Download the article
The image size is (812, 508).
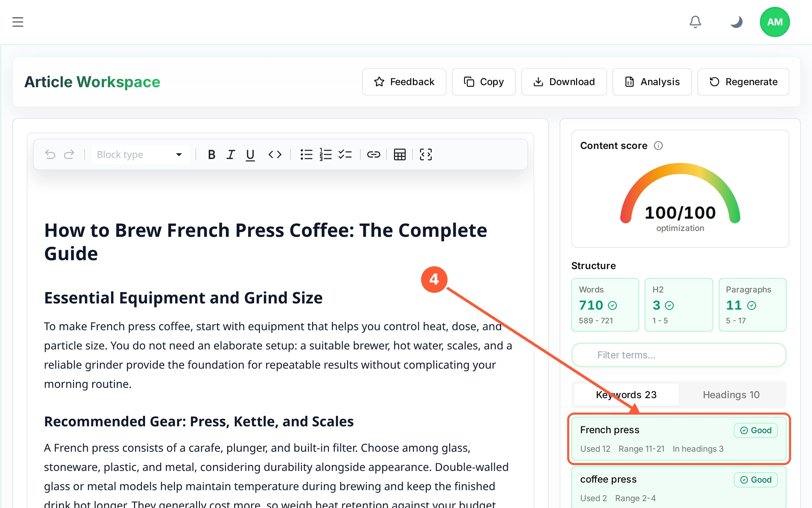click(564, 82)
